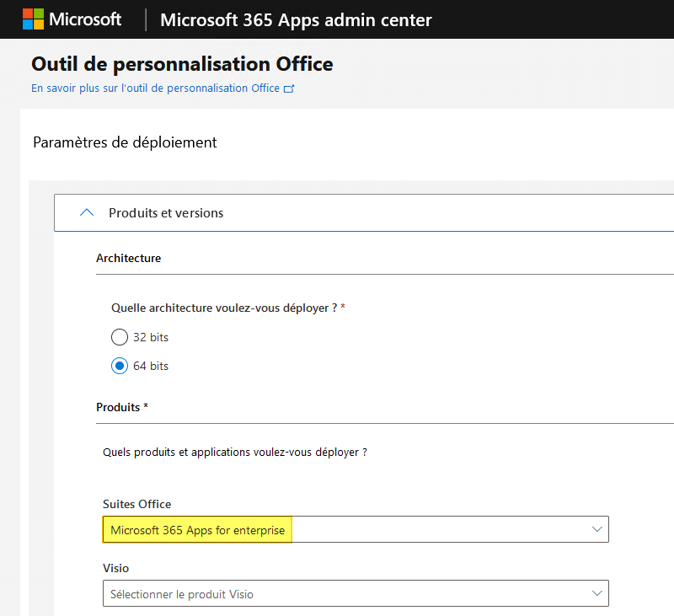Screen dimensions: 674x616
Task: Click the Outil de personnalisation Office heading
Action: point(182,64)
